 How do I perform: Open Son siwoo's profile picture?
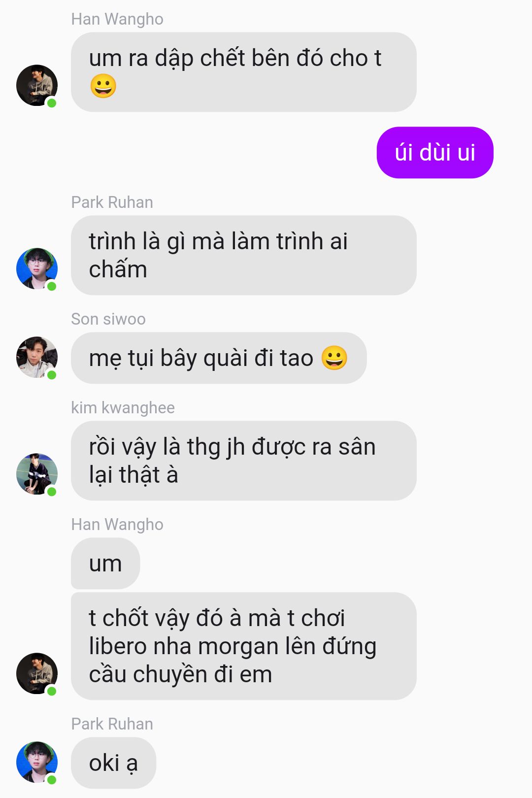point(37,357)
